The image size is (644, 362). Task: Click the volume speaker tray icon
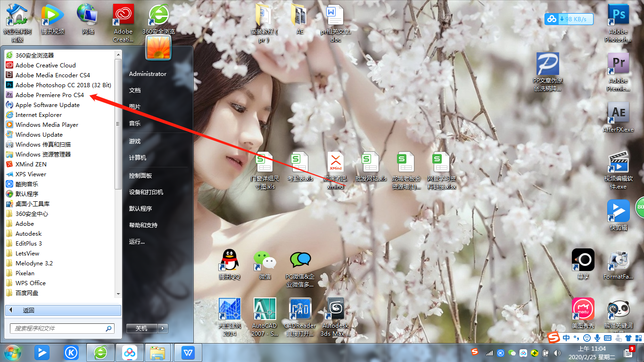tap(557, 353)
